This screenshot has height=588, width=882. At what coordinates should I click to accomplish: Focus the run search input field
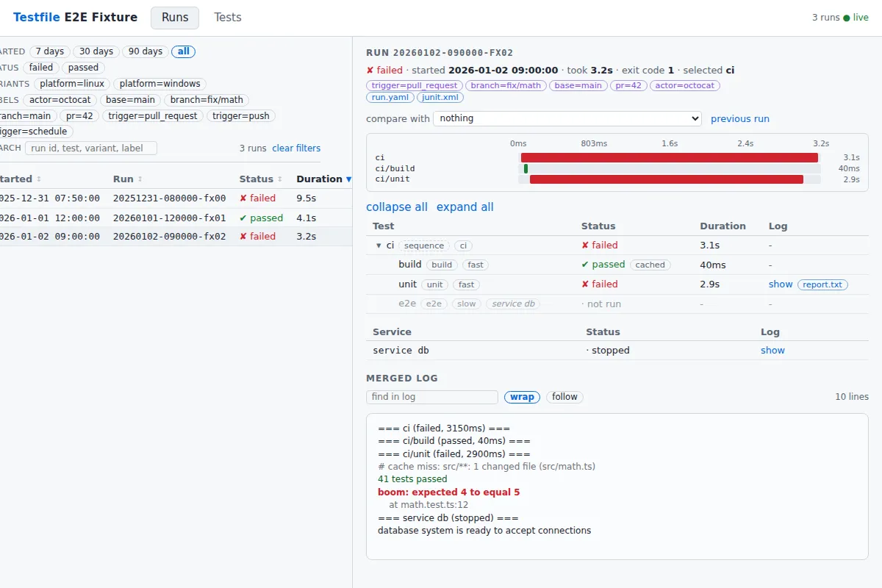pyautogui.click(x=91, y=148)
